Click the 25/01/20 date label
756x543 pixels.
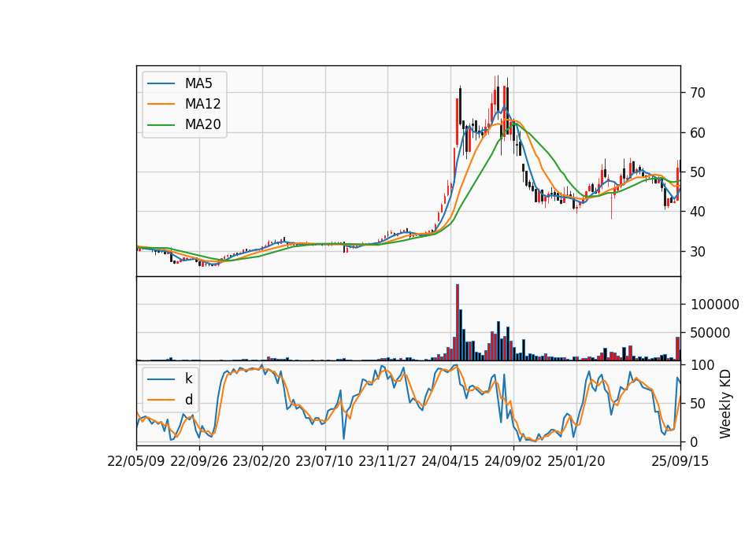tap(576, 461)
